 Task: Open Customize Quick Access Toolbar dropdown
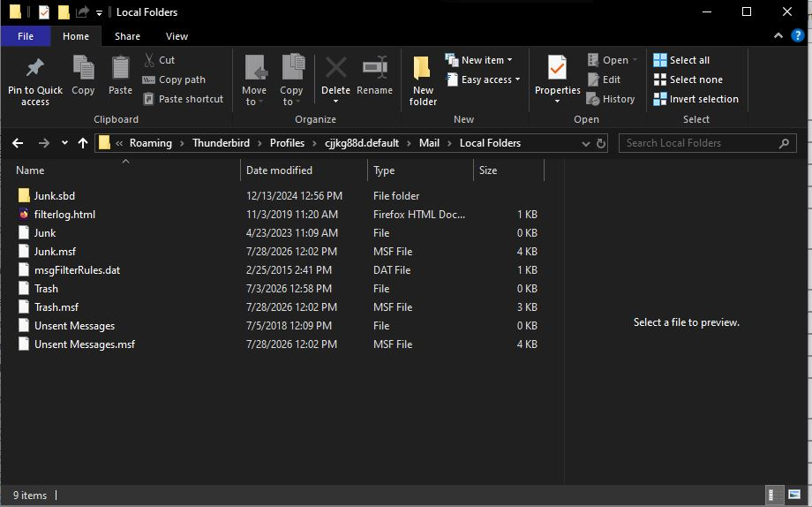(99, 12)
